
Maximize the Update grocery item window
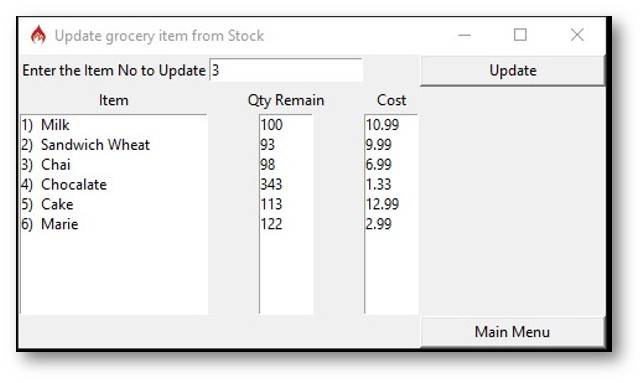click(520, 35)
